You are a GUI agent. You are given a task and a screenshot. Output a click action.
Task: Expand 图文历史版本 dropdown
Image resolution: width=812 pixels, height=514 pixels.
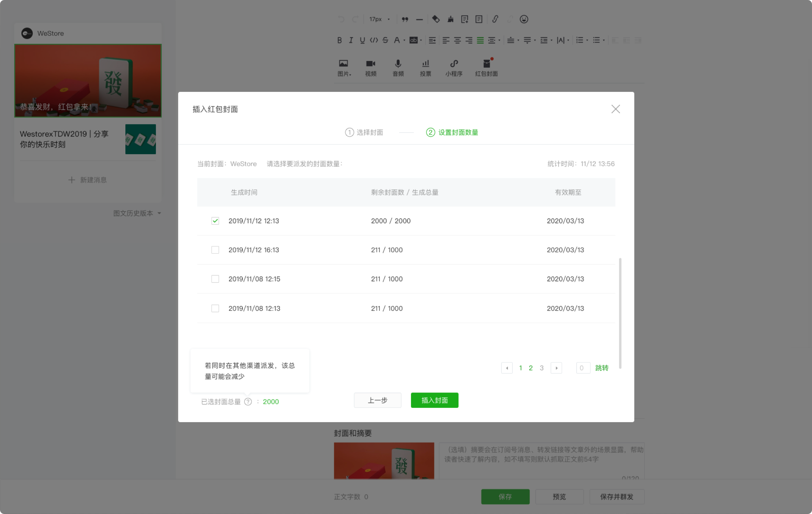(137, 213)
